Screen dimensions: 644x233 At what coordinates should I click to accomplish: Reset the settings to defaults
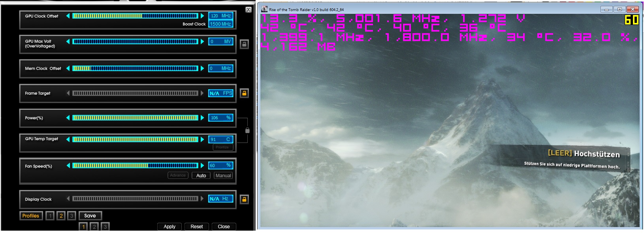click(x=197, y=227)
